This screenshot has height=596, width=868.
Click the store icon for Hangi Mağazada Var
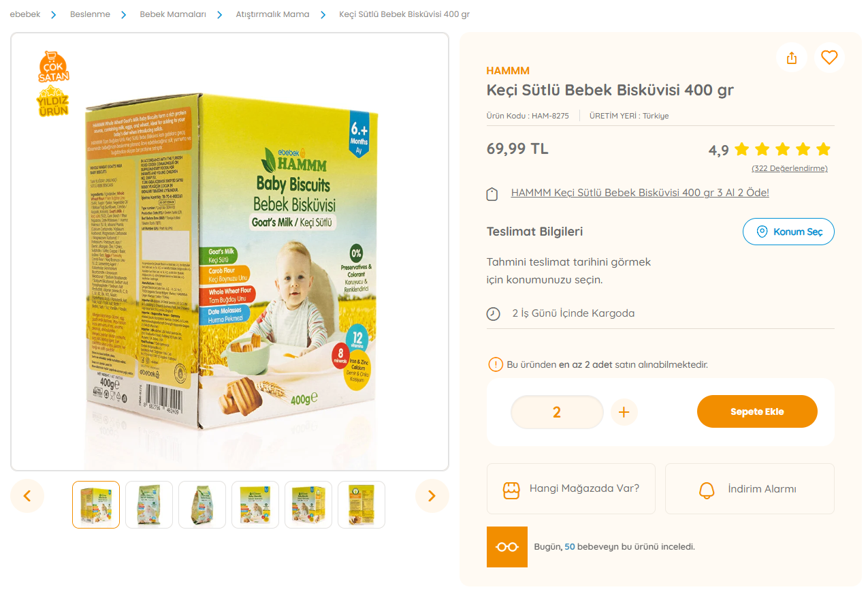coord(511,489)
